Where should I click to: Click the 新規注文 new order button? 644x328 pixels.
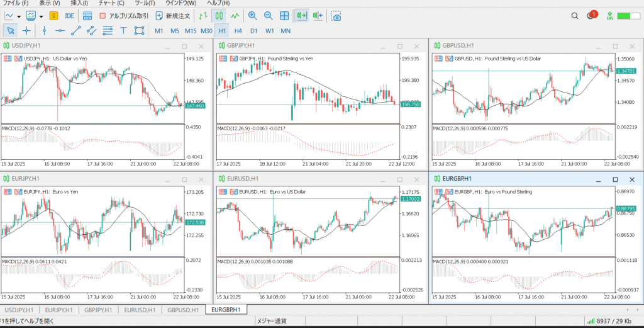(173, 16)
